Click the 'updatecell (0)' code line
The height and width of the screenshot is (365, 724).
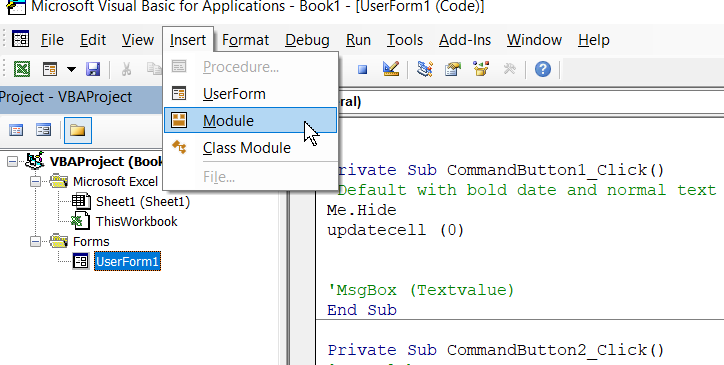pyautogui.click(x=396, y=230)
